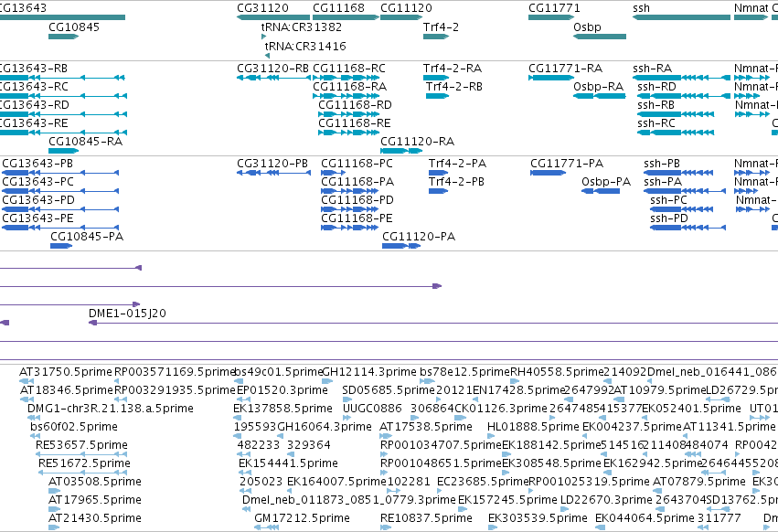Click the Trf4-2 gene feature
The width and height of the screenshot is (778, 532).
436,37
